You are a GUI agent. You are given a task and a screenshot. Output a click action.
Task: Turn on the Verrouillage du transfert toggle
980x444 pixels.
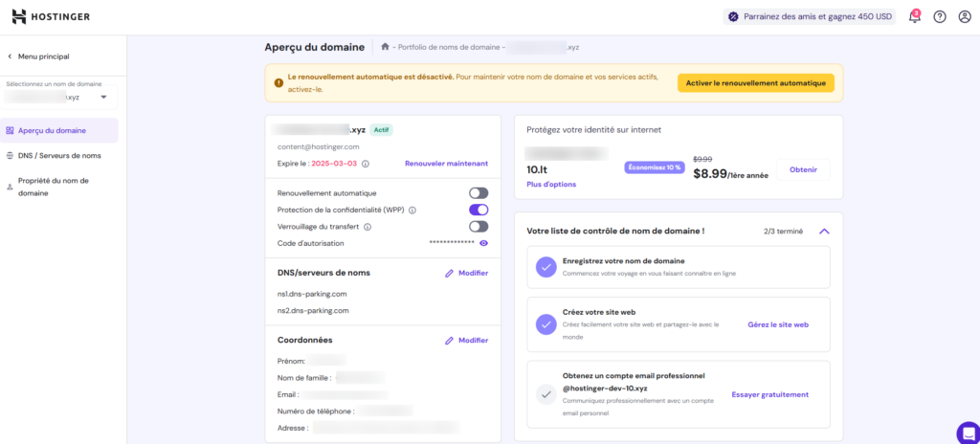479,227
